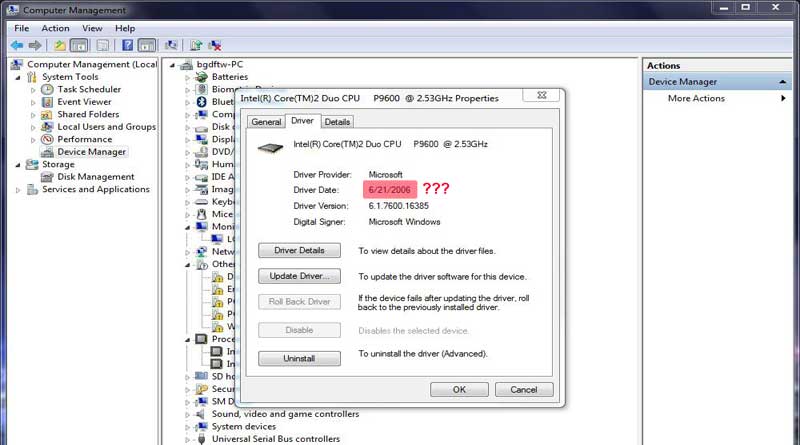Image resolution: width=800 pixels, height=445 pixels.
Task: Toggle Show/Hide Console Tree toolbar icon
Action: 79,45
